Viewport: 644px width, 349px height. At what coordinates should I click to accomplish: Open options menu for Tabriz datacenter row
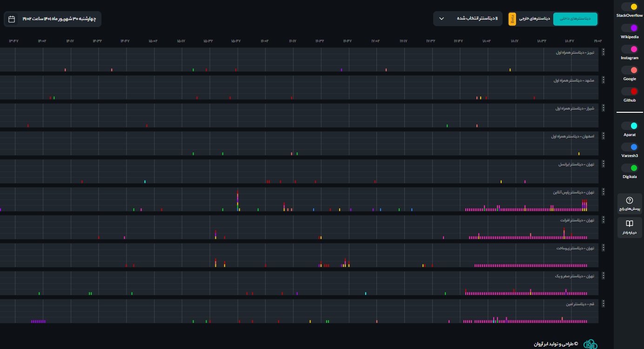603,52
